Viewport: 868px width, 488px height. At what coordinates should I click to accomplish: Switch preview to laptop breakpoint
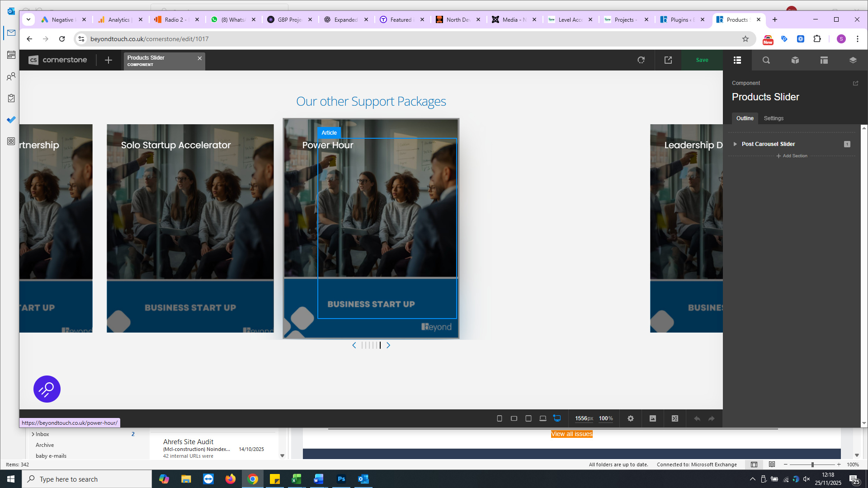point(543,418)
